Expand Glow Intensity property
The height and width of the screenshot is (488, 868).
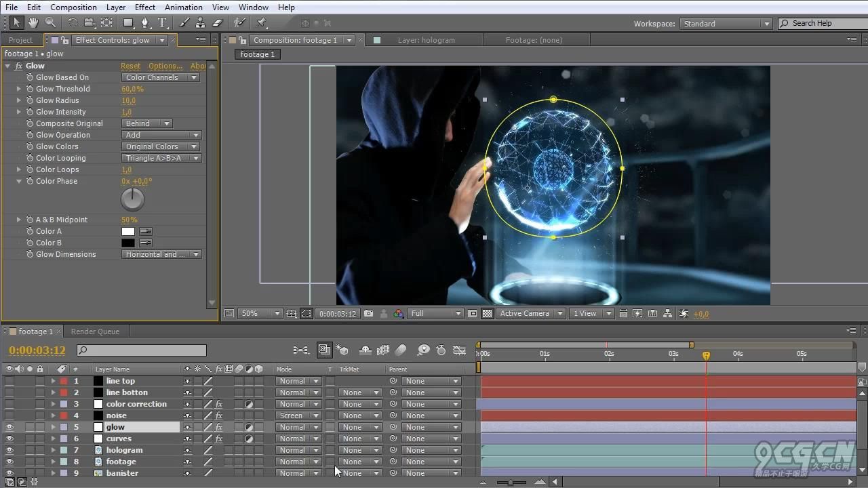click(19, 112)
